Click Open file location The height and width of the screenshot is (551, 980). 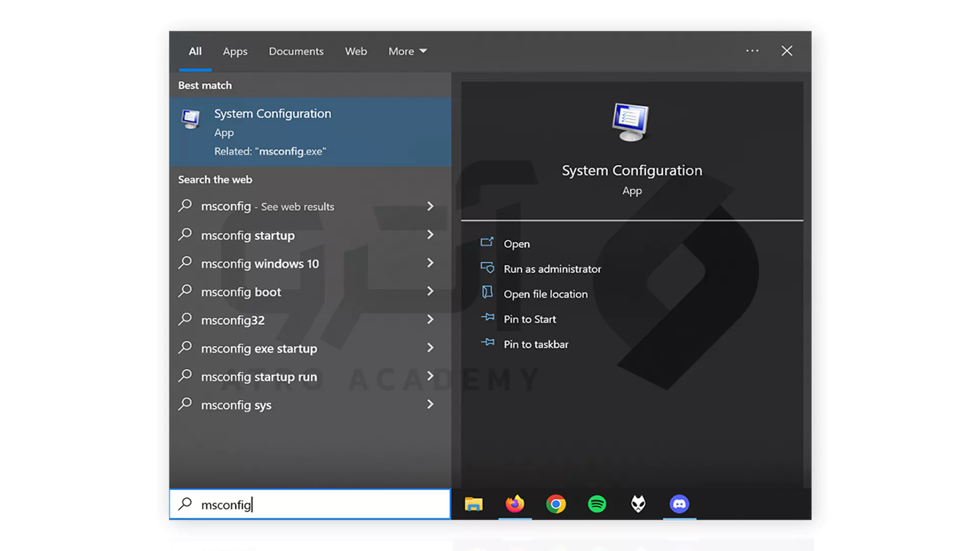click(x=545, y=294)
